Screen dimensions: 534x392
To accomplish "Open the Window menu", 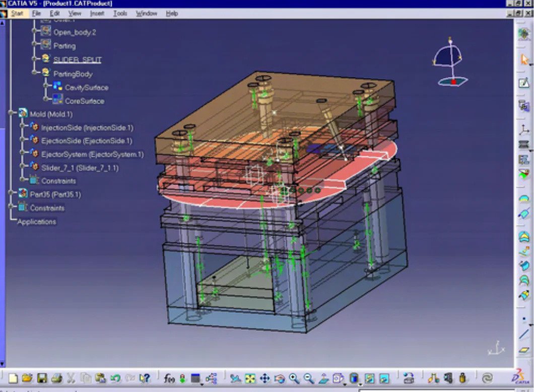I will coord(147,13).
